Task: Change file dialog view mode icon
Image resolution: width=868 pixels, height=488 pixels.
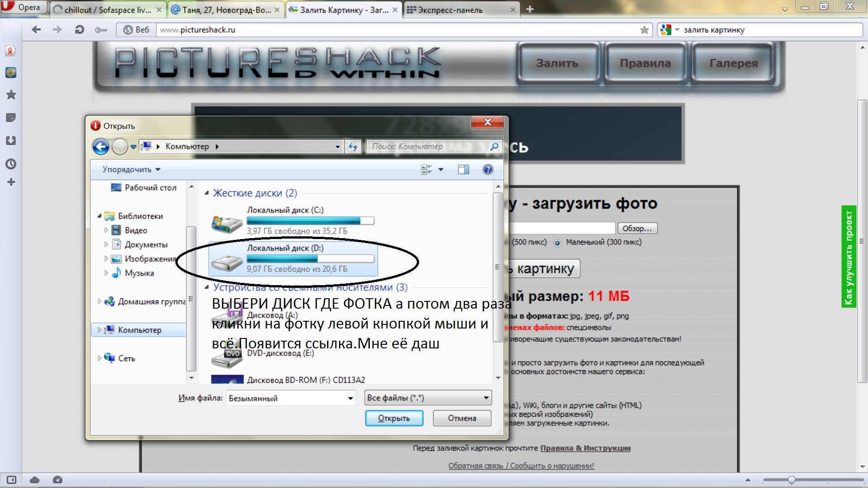Action: click(x=426, y=169)
